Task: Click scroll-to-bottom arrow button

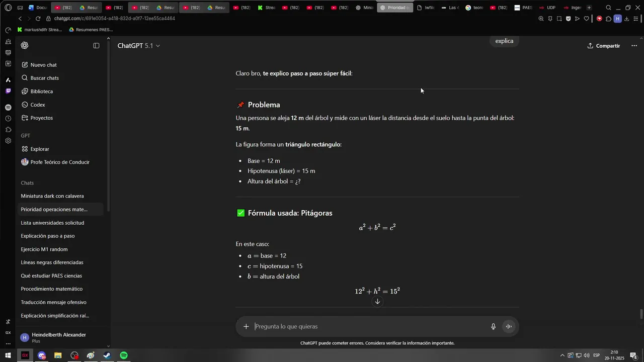Action: (x=377, y=301)
